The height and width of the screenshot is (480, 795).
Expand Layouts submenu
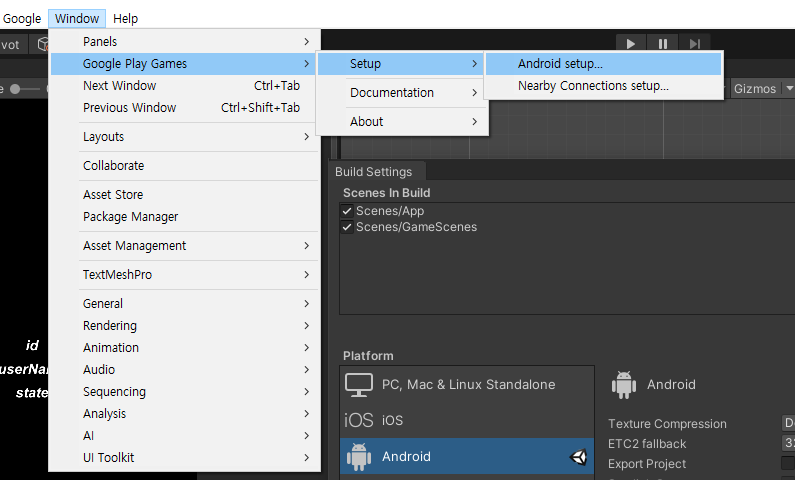(x=185, y=137)
